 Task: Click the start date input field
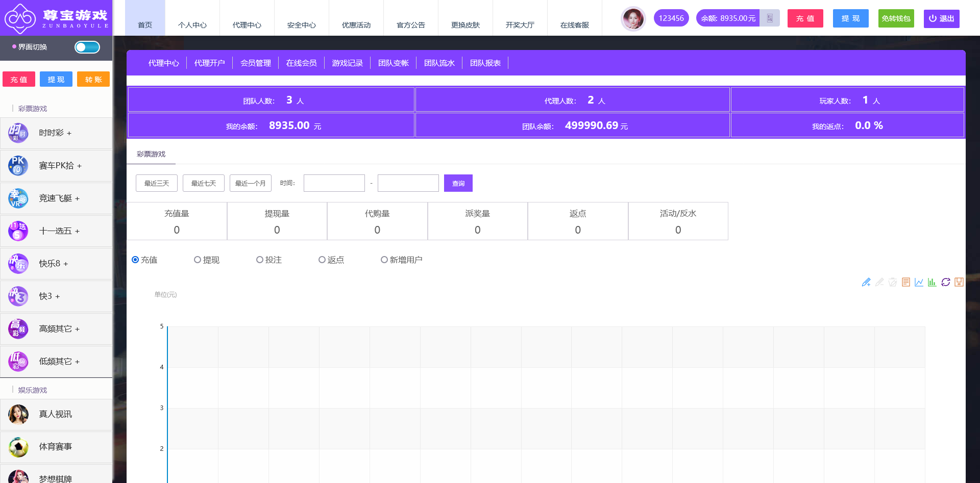coord(334,183)
